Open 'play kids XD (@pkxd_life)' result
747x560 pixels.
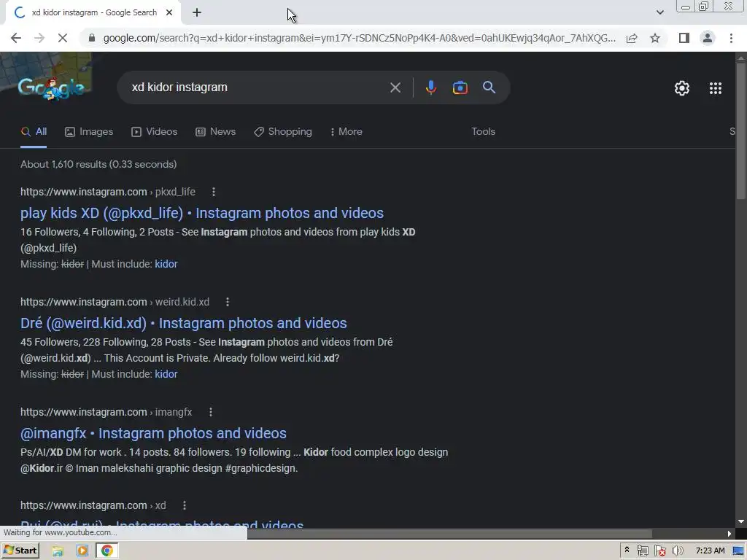pos(202,214)
